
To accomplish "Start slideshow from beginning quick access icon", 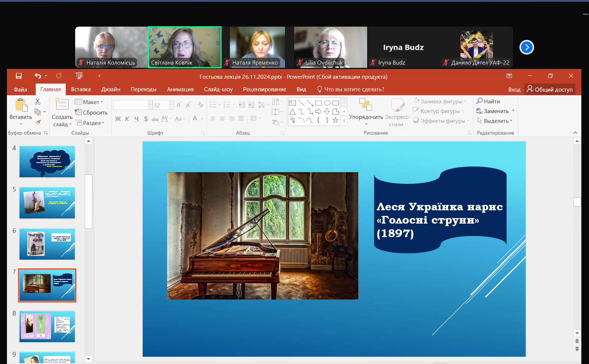I will coord(79,76).
